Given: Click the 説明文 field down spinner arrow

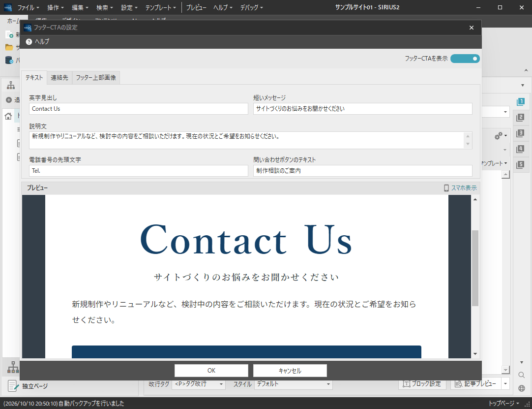Looking at the screenshot, I should click(468, 144).
